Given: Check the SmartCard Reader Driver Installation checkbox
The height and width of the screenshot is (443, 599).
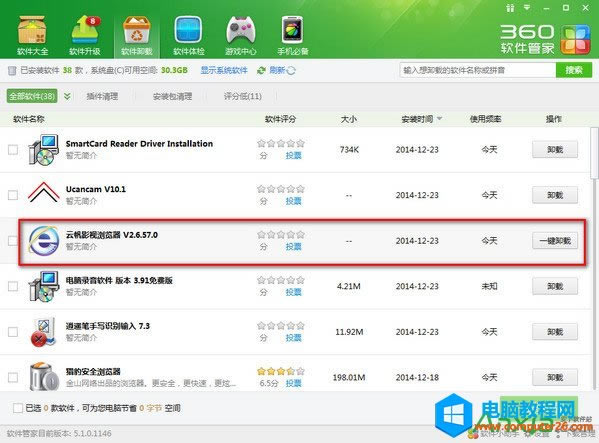Looking at the screenshot, I should [x=13, y=149].
